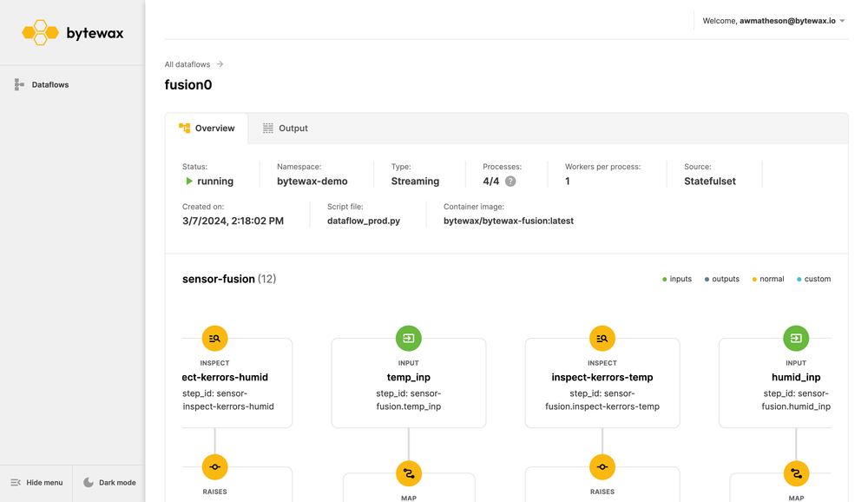Image resolution: width=868 pixels, height=502 pixels.
Task: Click the input icon on humid_inp node
Action: pos(796,338)
